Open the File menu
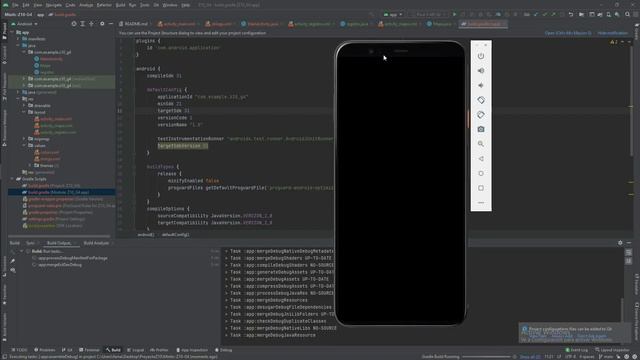 [15, 5]
